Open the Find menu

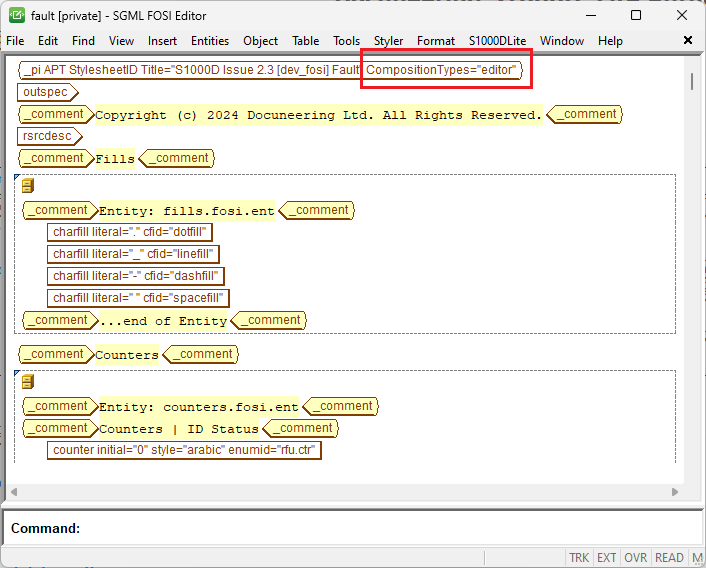83,41
